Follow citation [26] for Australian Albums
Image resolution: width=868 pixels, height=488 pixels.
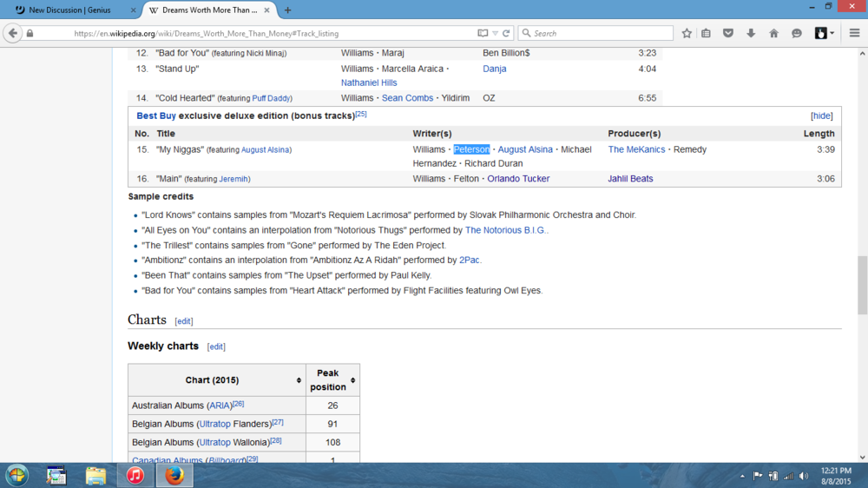[x=239, y=404]
